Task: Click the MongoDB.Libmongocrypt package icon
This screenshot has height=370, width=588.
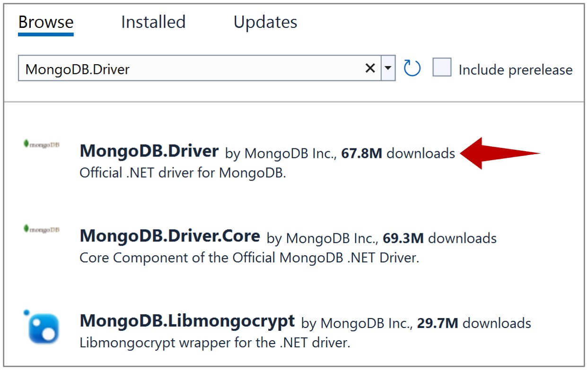Action: 41,327
